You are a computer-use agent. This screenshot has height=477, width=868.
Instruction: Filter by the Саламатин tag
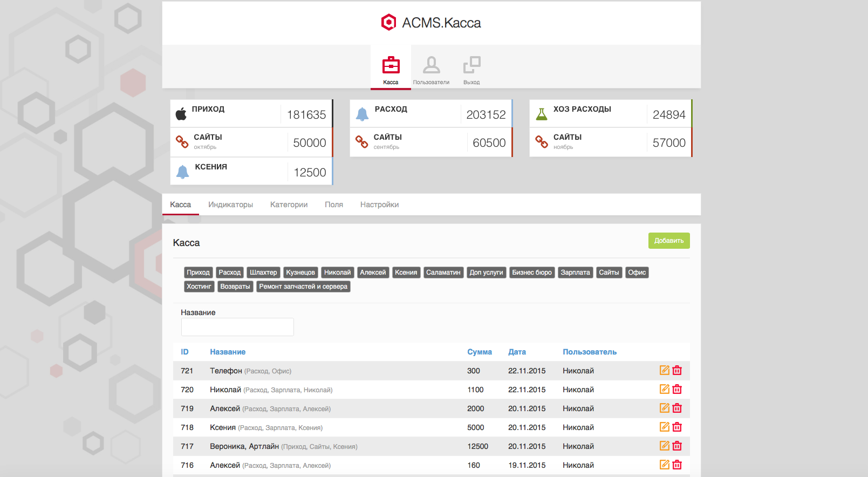click(x=443, y=272)
